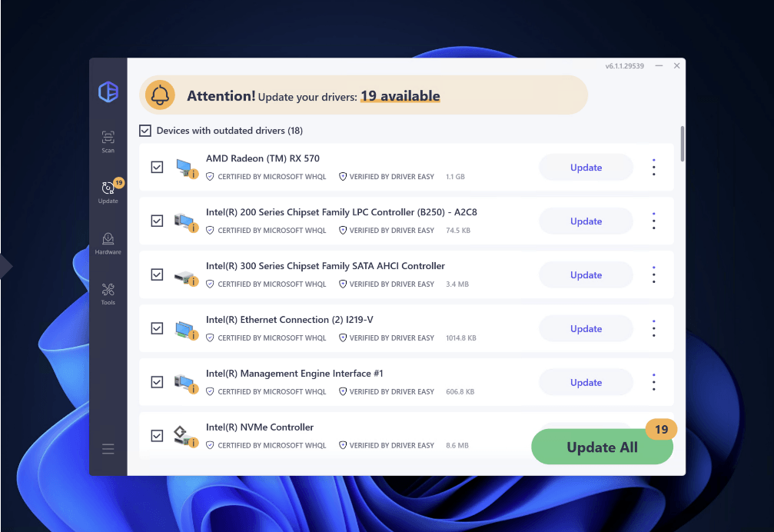The width and height of the screenshot is (774, 532).
Task: Close the Driver Easy window
Action: click(x=676, y=65)
